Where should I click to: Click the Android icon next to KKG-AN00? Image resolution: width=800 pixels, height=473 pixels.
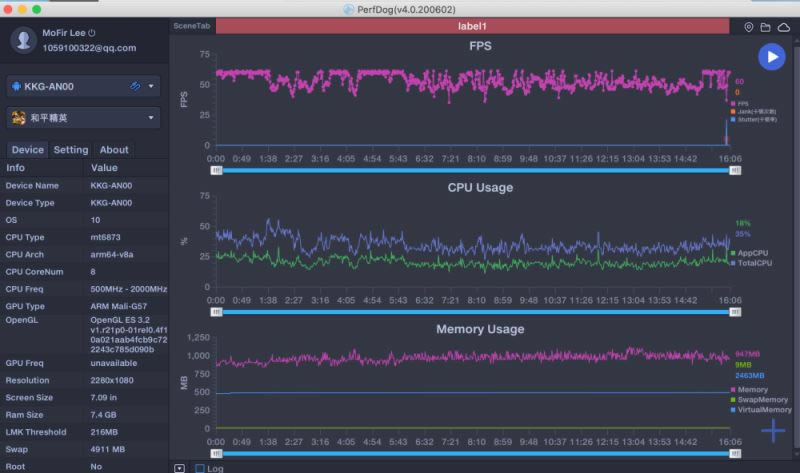point(17,87)
